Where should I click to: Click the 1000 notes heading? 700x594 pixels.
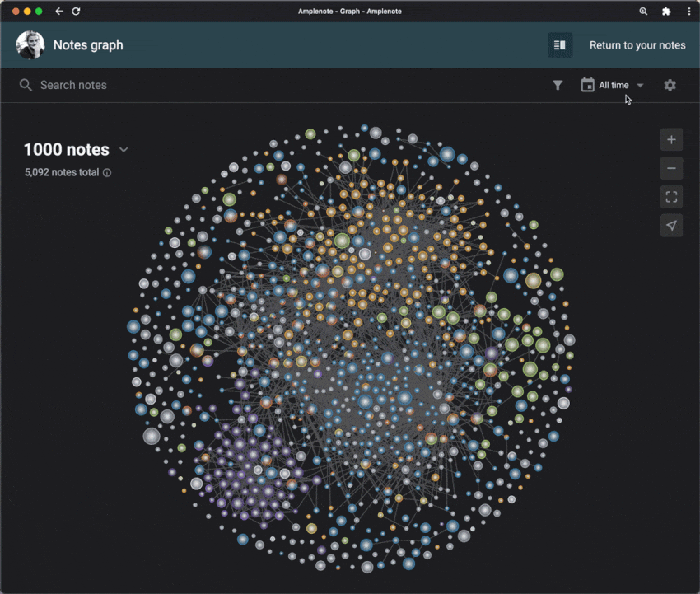click(67, 150)
